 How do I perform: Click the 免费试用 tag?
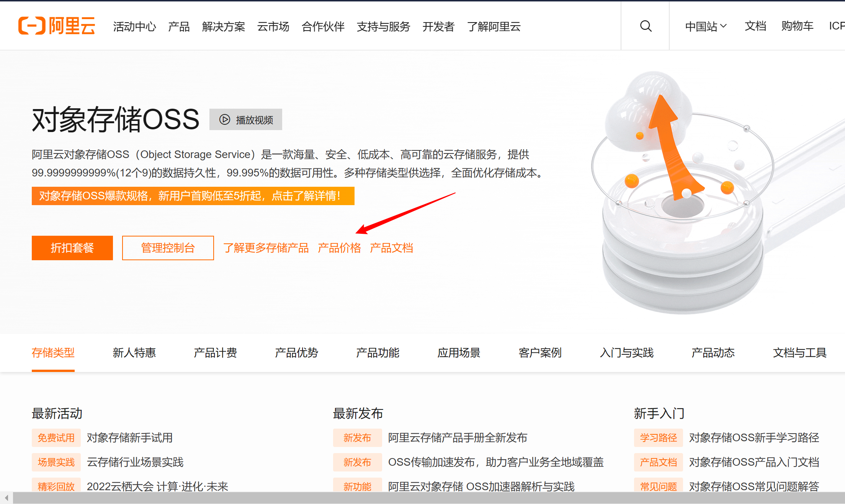point(56,438)
